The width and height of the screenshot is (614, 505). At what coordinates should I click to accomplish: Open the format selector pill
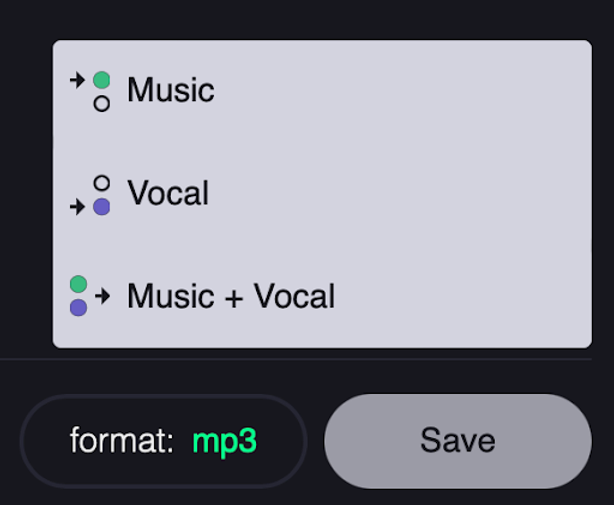coord(163,441)
